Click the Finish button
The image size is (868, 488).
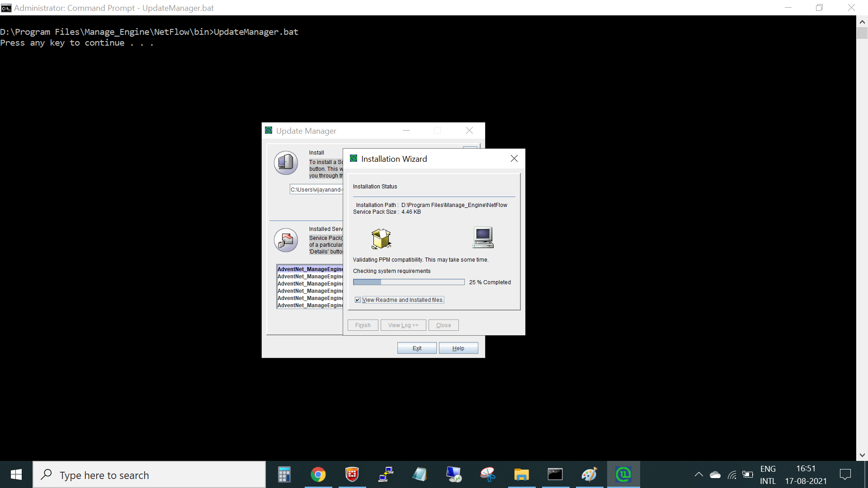tap(363, 325)
